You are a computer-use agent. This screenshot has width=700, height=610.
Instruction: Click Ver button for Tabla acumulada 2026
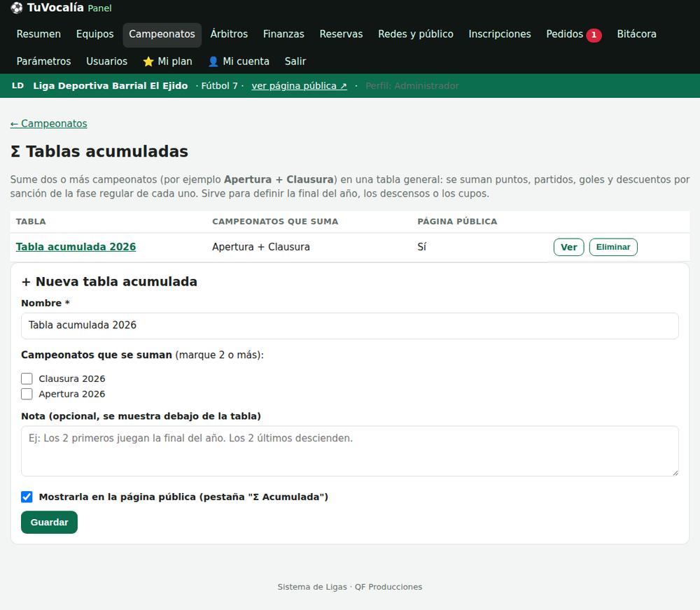[568, 247]
